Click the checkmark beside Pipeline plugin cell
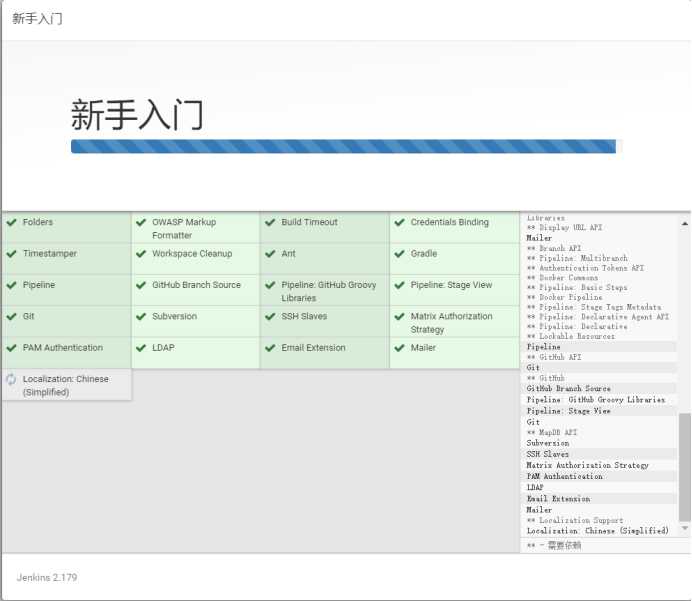 pos(11,285)
